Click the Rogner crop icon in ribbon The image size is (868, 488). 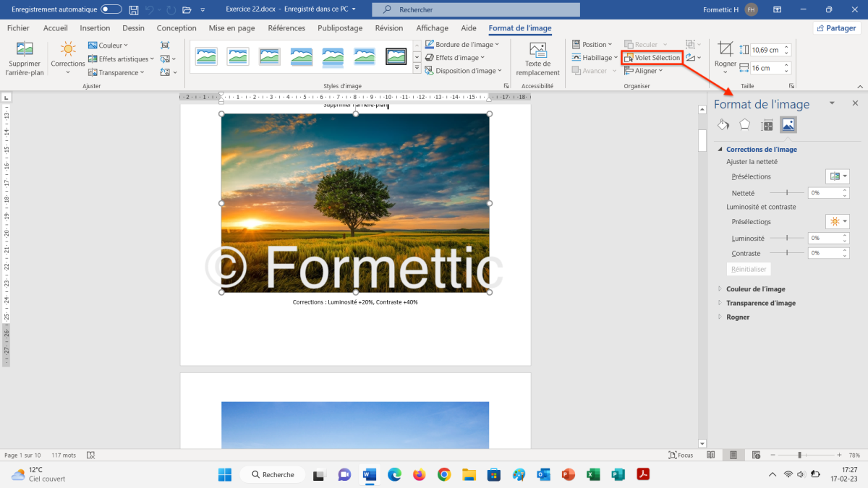pos(726,49)
